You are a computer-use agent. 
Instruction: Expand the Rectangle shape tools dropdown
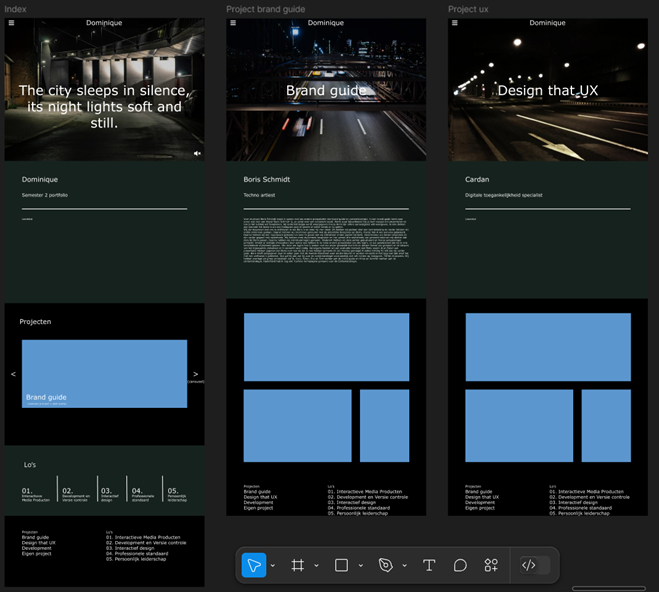[x=360, y=566]
